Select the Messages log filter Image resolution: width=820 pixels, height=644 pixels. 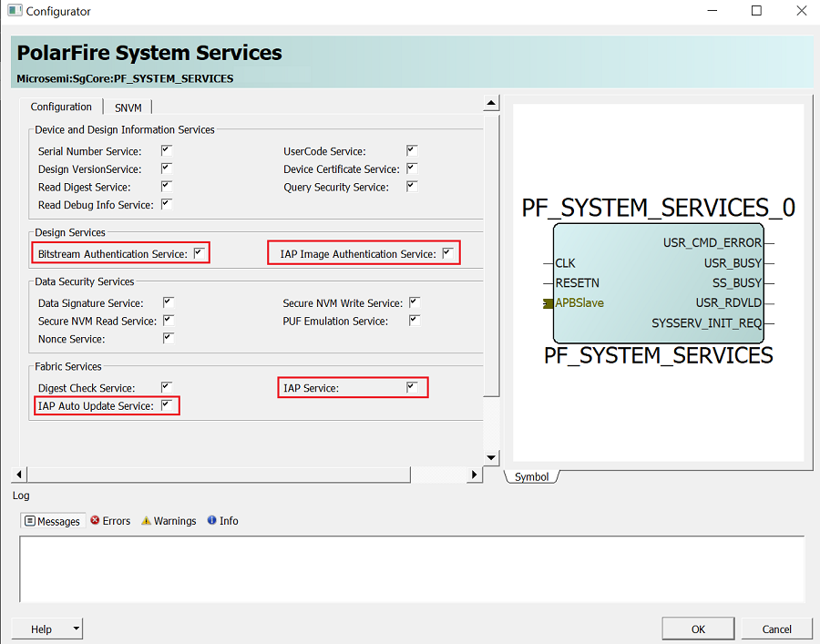53,521
